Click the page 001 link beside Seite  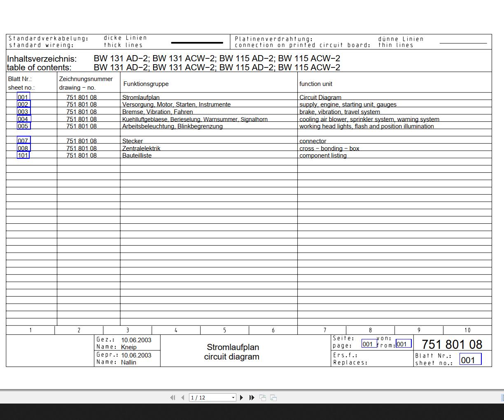coord(369,343)
